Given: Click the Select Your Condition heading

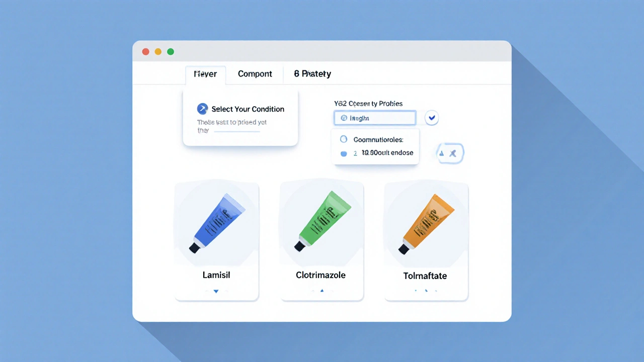Looking at the screenshot, I should [x=248, y=109].
